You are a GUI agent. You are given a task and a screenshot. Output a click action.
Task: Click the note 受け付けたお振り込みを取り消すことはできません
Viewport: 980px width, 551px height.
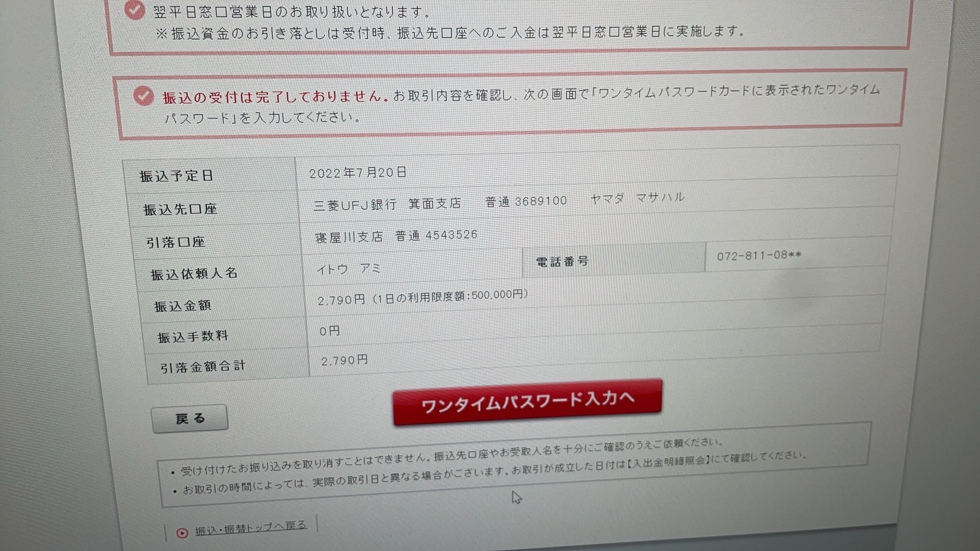point(451,457)
